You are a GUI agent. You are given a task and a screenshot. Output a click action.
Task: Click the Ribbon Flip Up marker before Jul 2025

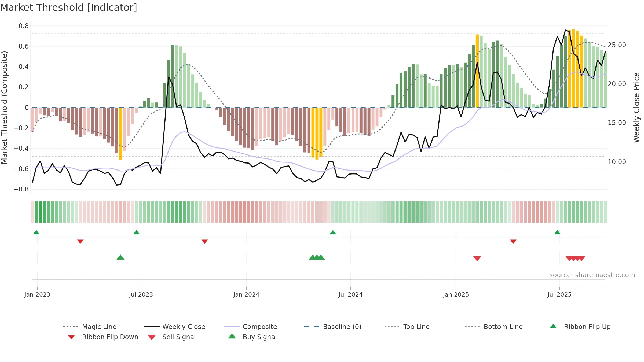point(557,232)
